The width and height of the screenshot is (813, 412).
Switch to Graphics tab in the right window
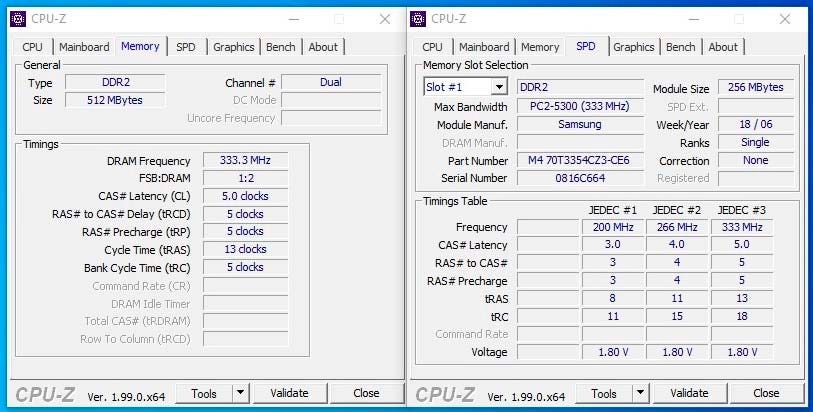click(634, 47)
